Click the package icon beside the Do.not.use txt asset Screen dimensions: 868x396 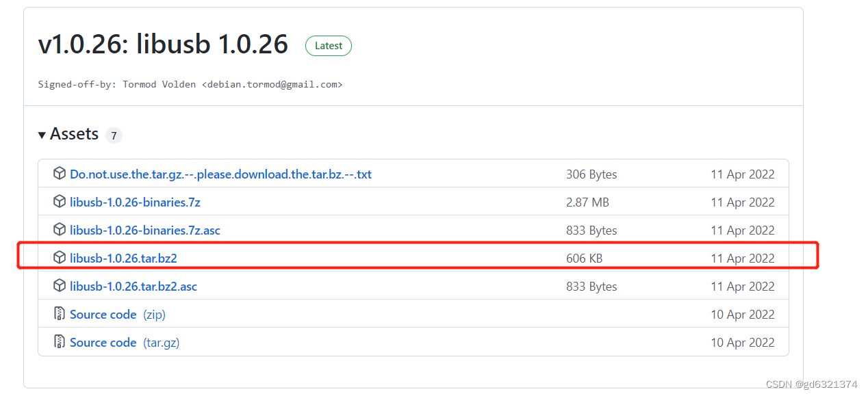point(59,174)
